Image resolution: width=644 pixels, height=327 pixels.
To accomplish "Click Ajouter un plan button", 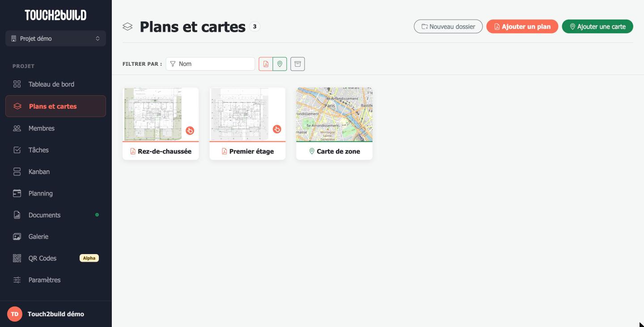I will (522, 26).
